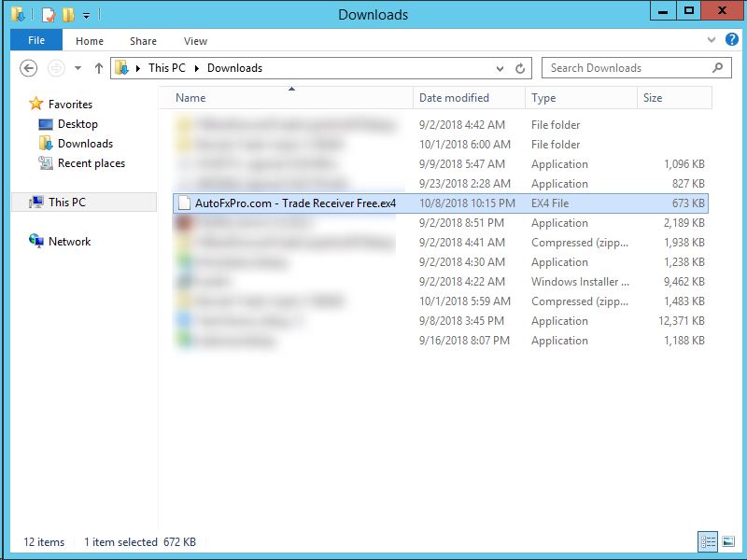
Task: Refresh the Downloads folder view
Action: pyautogui.click(x=521, y=68)
